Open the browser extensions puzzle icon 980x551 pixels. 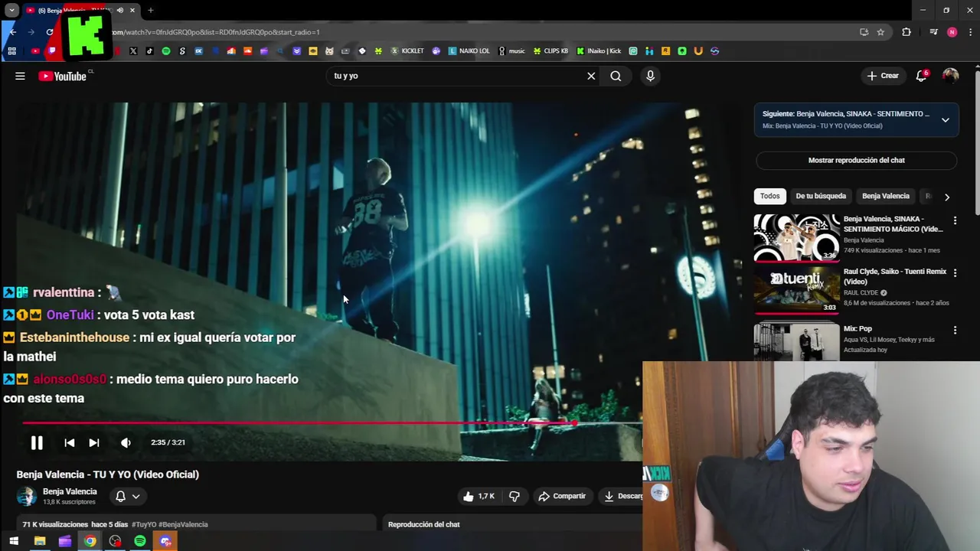[x=906, y=32]
